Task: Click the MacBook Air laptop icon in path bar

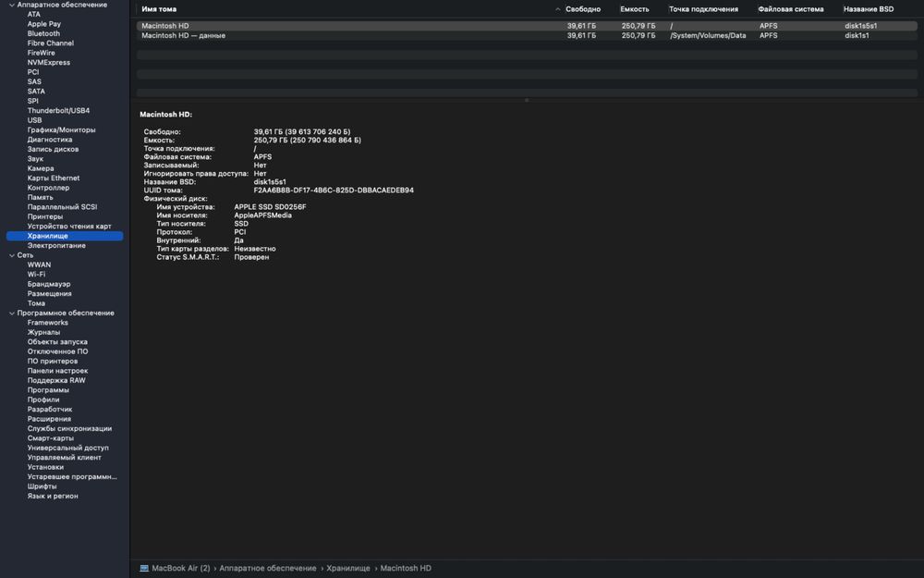Action: [144, 568]
